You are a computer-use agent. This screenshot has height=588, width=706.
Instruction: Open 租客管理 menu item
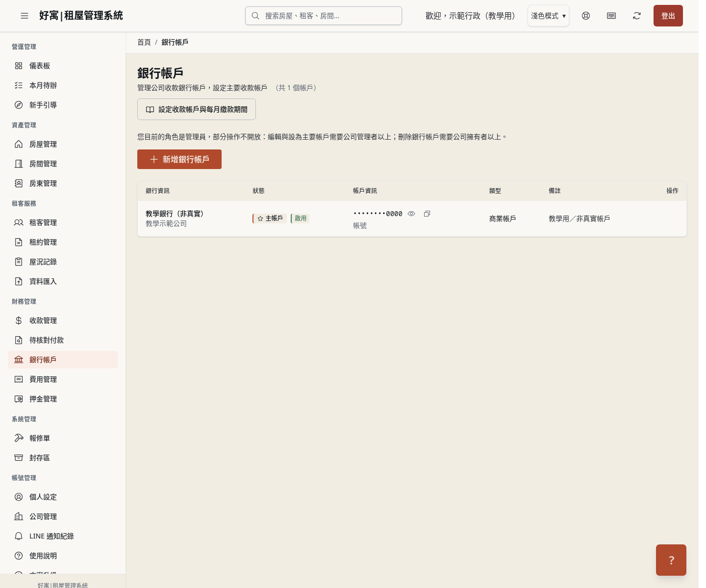(x=63, y=222)
